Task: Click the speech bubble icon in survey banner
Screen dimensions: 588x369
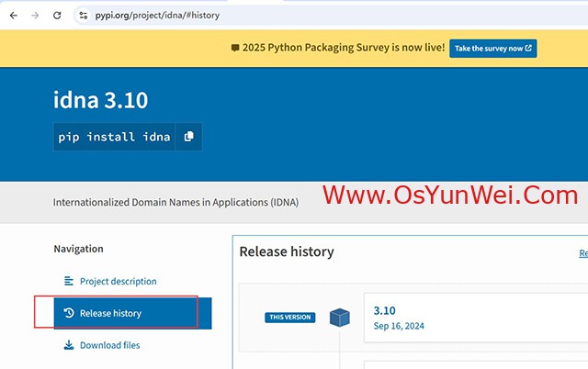Action: coord(235,48)
